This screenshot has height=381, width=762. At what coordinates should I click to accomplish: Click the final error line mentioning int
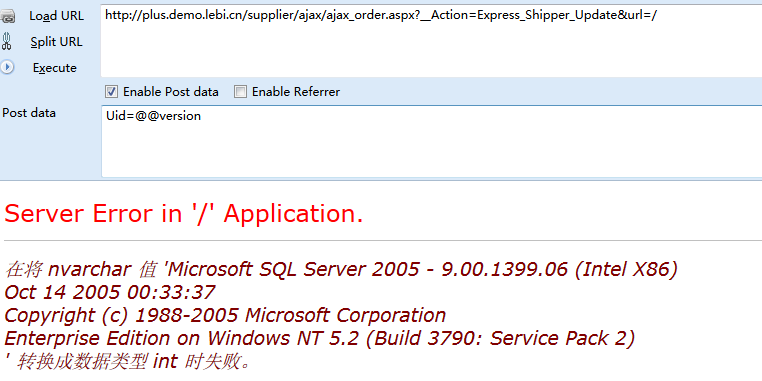pyautogui.click(x=128, y=362)
